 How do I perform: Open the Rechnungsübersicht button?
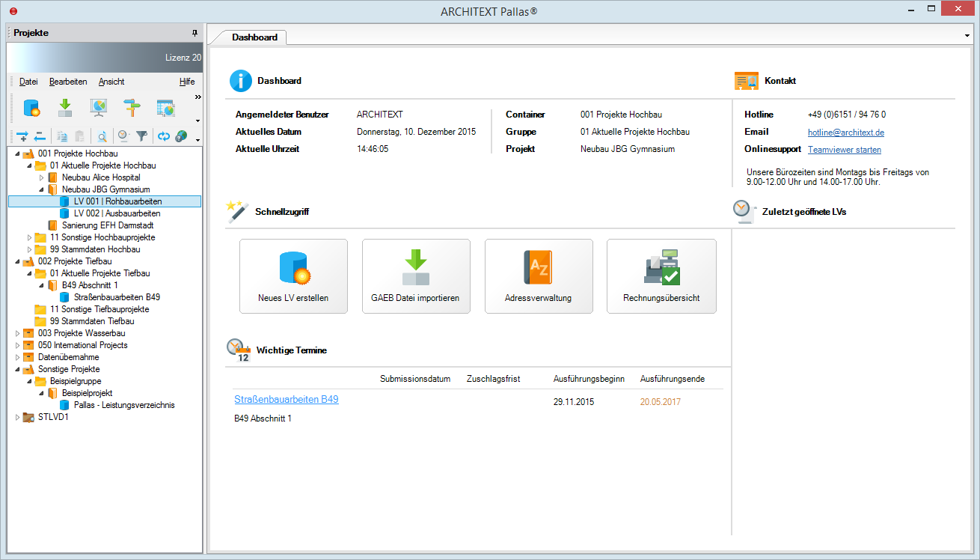coord(661,276)
